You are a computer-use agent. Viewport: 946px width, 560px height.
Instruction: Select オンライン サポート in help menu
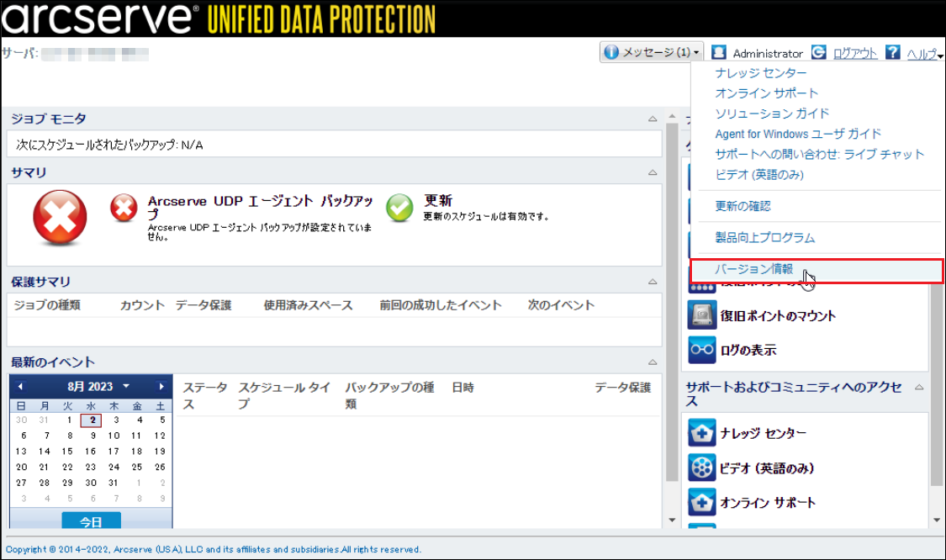pos(766,93)
